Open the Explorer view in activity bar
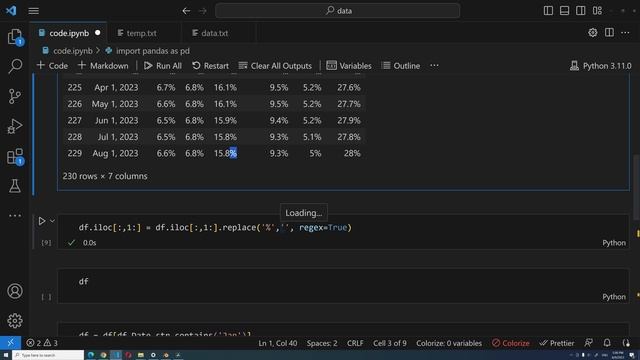The width and height of the screenshot is (640, 360). click(15, 37)
